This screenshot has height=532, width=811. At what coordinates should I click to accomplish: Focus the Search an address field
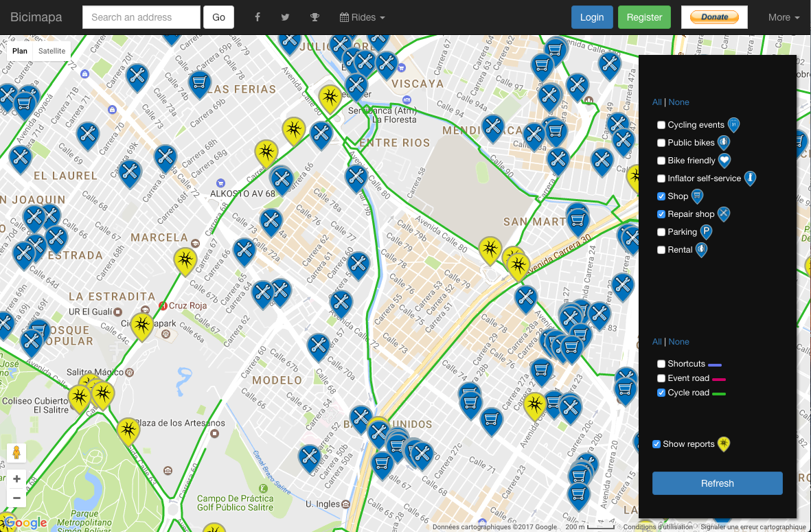(141, 17)
